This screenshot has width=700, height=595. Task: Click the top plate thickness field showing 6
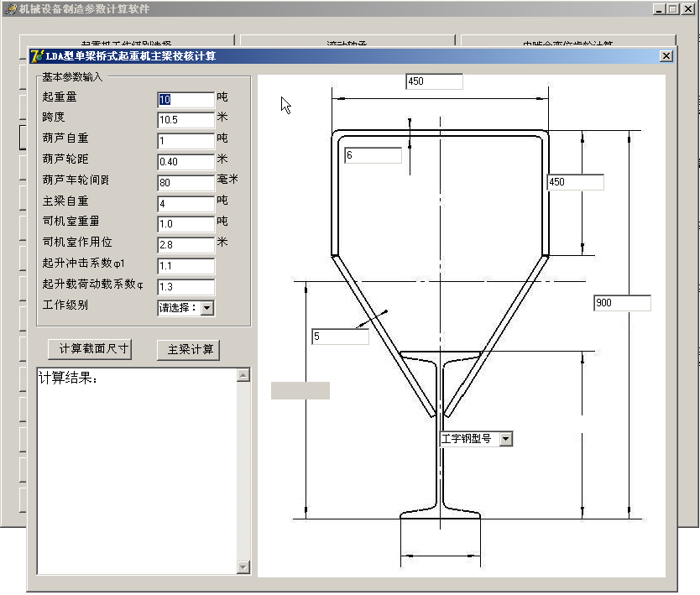click(374, 155)
